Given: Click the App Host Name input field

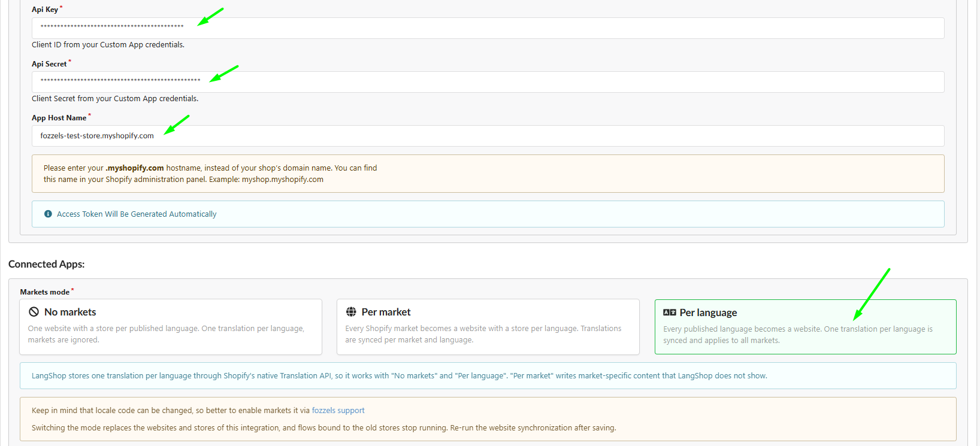Looking at the screenshot, I should (488, 136).
